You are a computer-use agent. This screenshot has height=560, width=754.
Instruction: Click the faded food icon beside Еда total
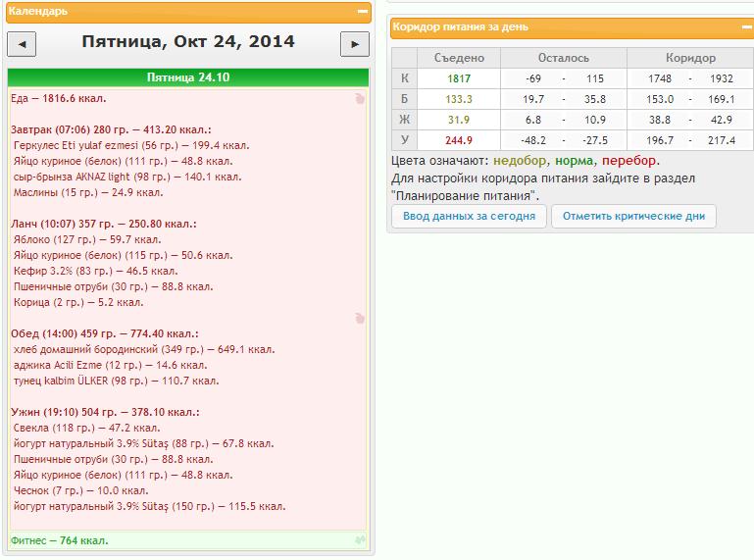coord(360,99)
